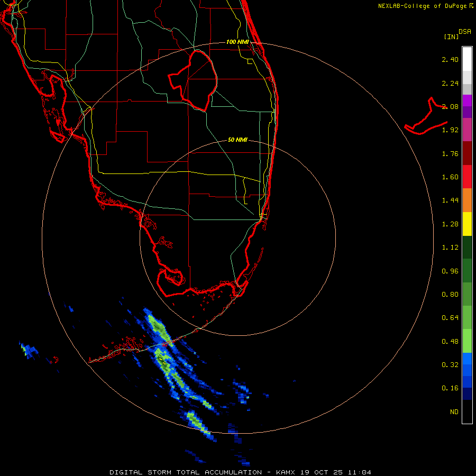Pick the white swatch atop the legend
The height and width of the screenshot is (476, 476).
[x=467, y=59]
